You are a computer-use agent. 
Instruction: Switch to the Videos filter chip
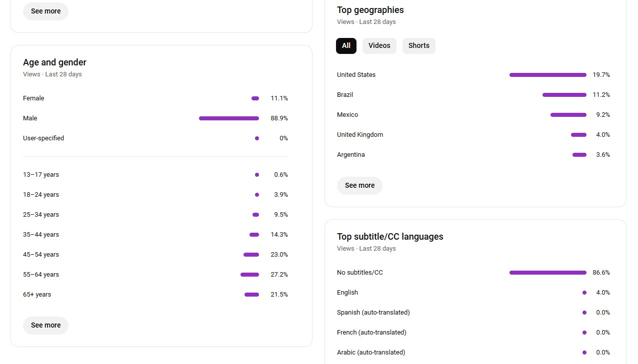379,45
